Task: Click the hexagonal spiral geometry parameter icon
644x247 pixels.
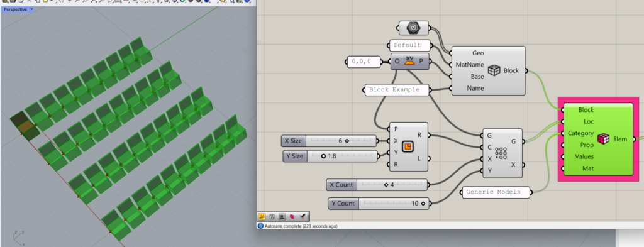Action: (414, 28)
